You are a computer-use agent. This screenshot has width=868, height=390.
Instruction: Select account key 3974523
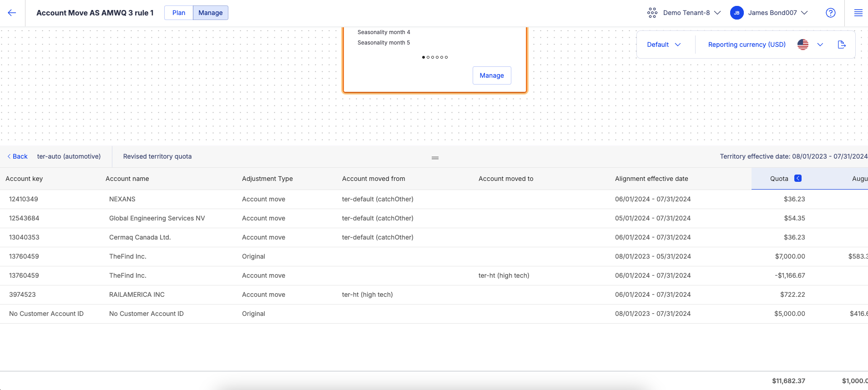pyautogui.click(x=22, y=295)
